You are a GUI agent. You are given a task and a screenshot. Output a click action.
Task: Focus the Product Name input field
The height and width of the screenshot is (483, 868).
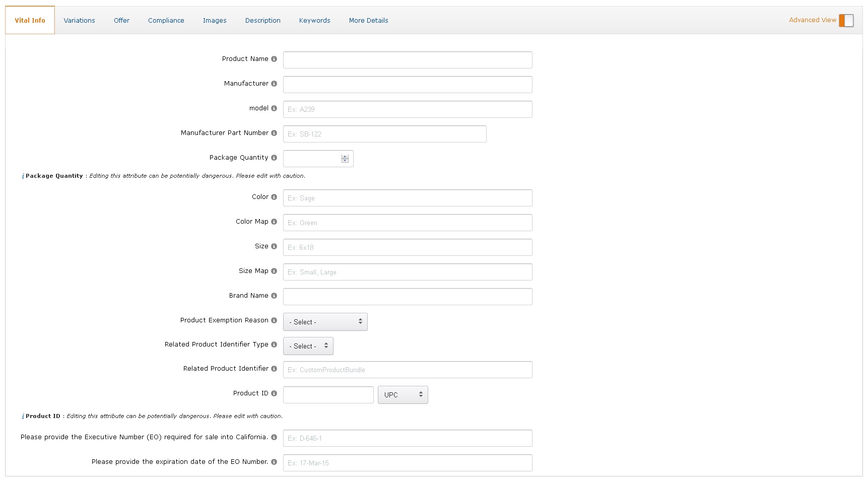click(408, 60)
